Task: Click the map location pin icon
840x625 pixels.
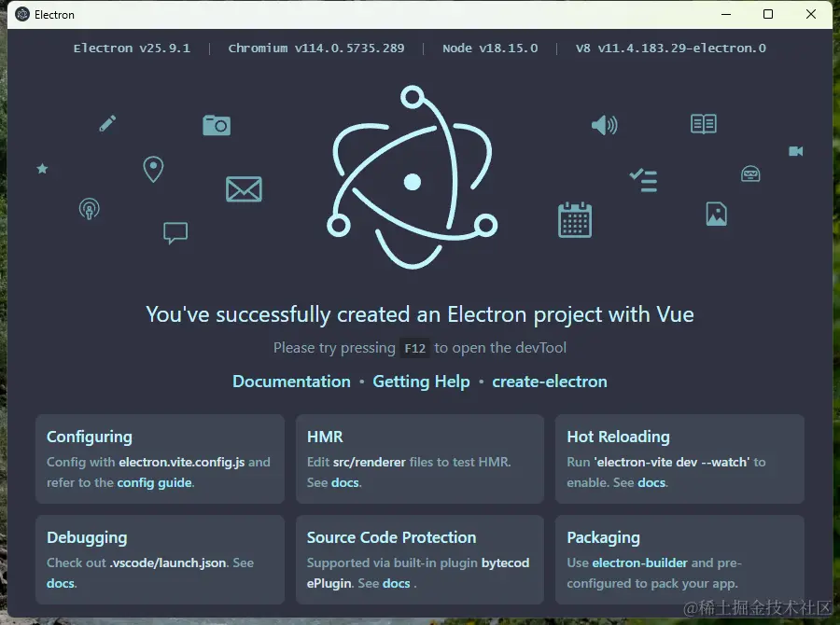Action: click(x=153, y=169)
